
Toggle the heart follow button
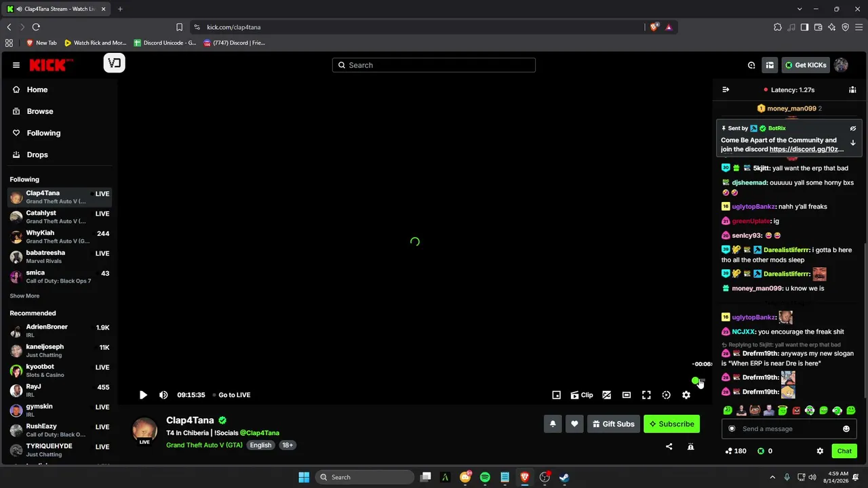pos(574,424)
